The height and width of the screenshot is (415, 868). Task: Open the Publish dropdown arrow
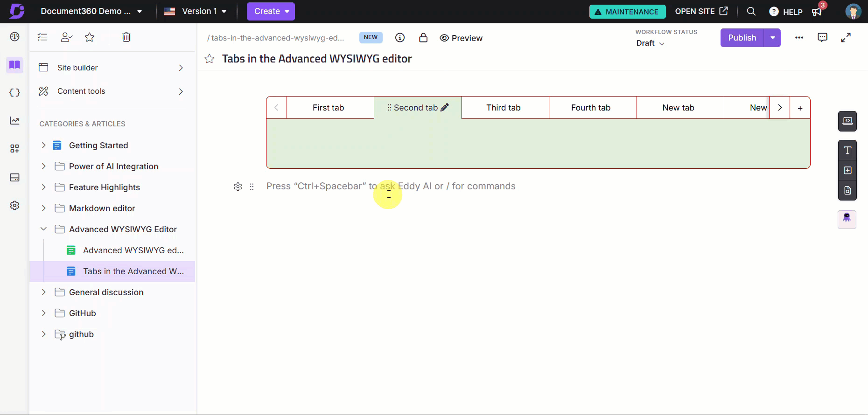pyautogui.click(x=773, y=38)
